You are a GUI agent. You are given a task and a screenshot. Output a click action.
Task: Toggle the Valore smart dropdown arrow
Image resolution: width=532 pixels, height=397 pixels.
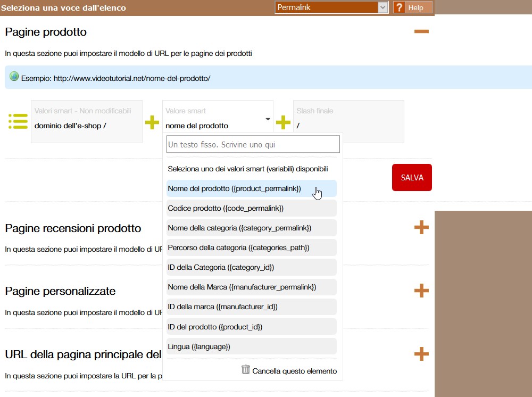click(268, 119)
